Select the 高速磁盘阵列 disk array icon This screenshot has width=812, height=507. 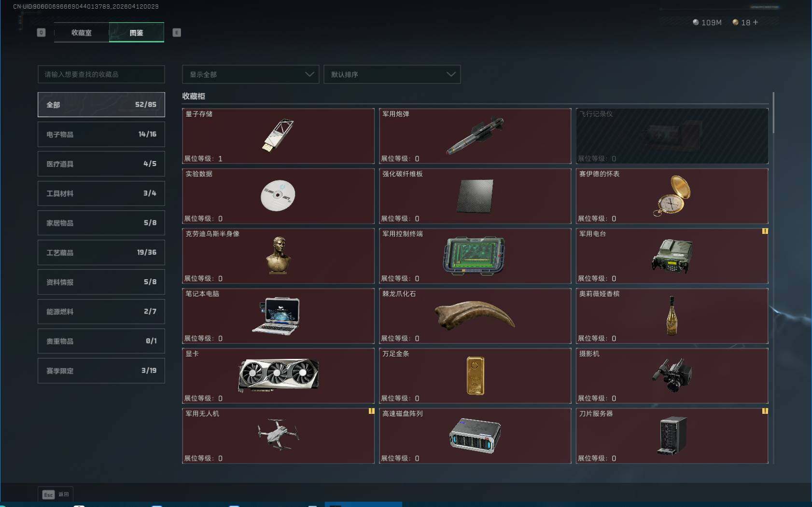[475, 435]
